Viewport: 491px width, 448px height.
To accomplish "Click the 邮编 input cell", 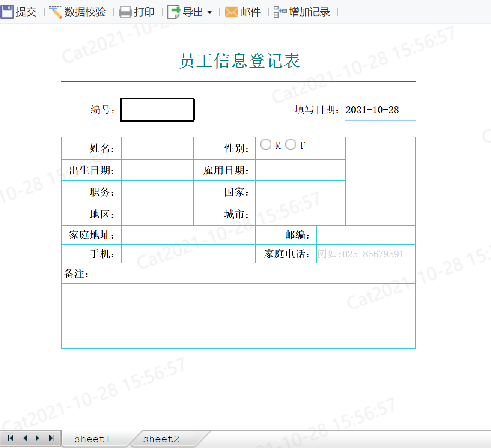I will [366, 235].
